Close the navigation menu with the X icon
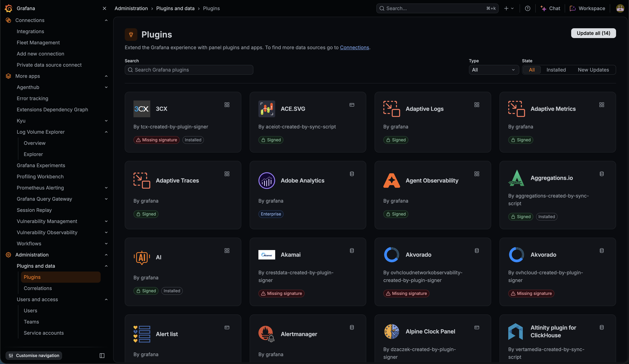Screen dimensions: 629x364 tap(104, 9)
